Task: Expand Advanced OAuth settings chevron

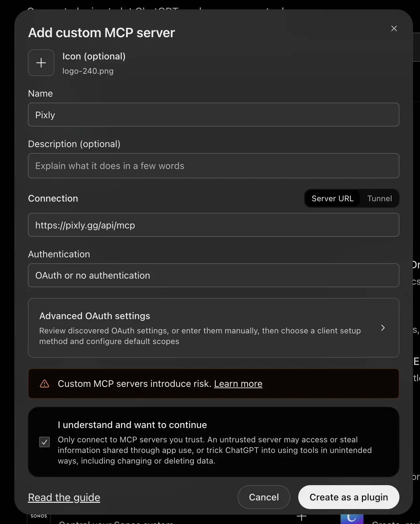Action: 383,328
